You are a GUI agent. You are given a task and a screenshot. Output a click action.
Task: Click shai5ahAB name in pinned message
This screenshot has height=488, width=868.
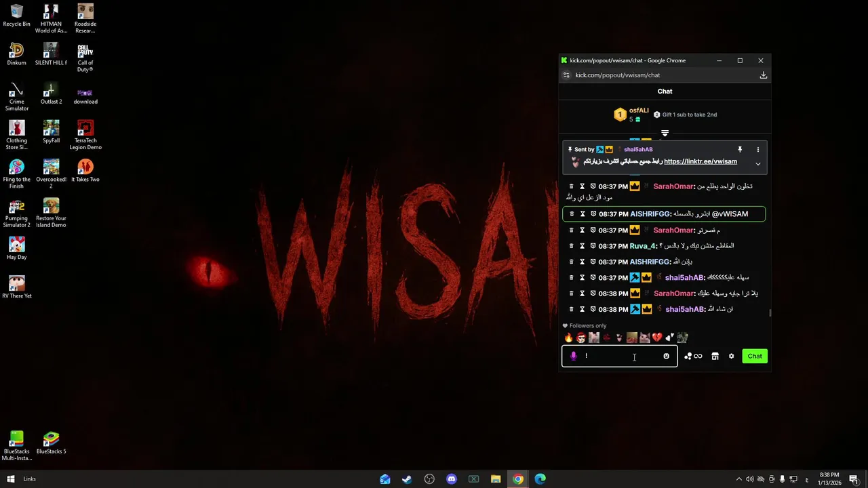tap(638, 150)
